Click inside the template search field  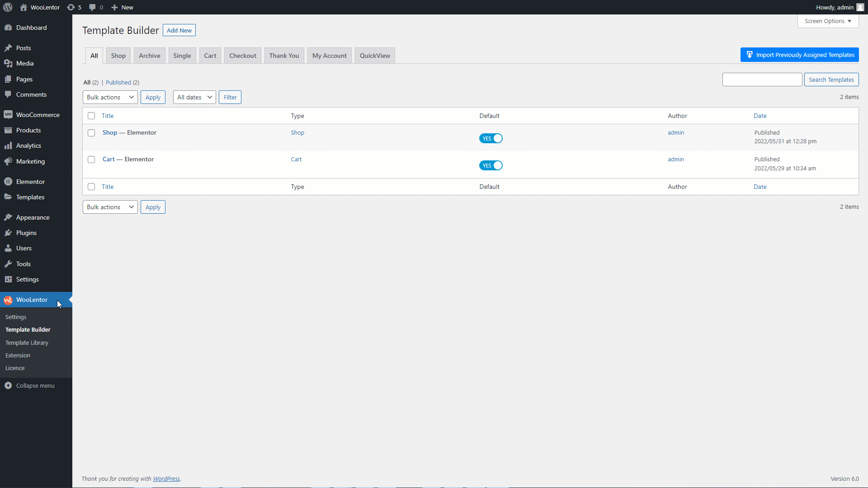pyautogui.click(x=762, y=79)
